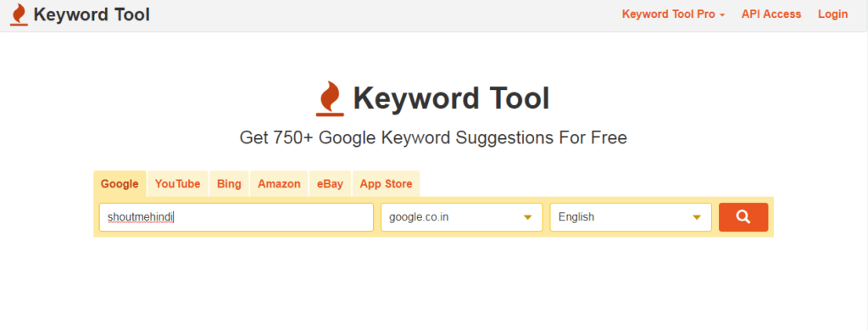The height and width of the screenshot is (330, 868).
Task: Click the flame logo in the top header
Action: pyautogui.click(x=19, y=15)
